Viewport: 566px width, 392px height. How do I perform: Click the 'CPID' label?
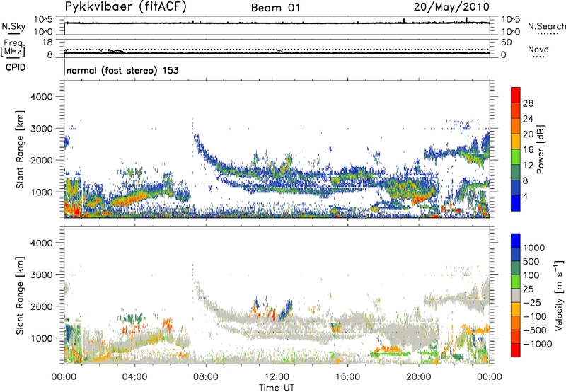[16, 67]
